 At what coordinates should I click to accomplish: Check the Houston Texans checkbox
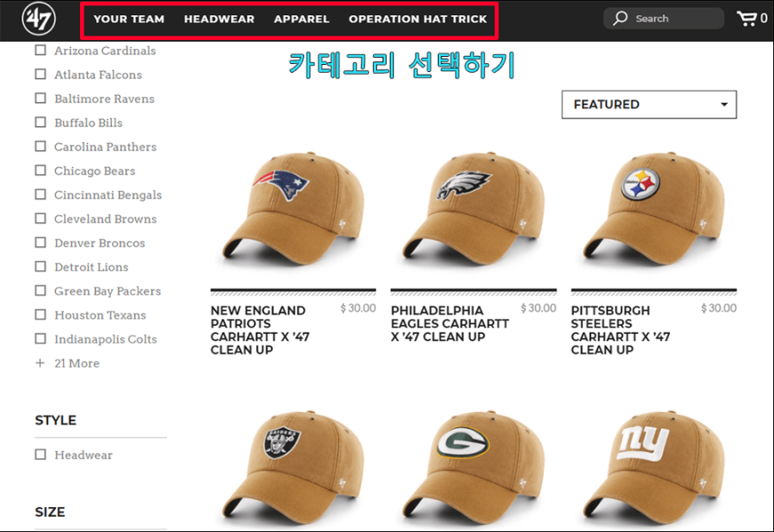pos(40,315)
